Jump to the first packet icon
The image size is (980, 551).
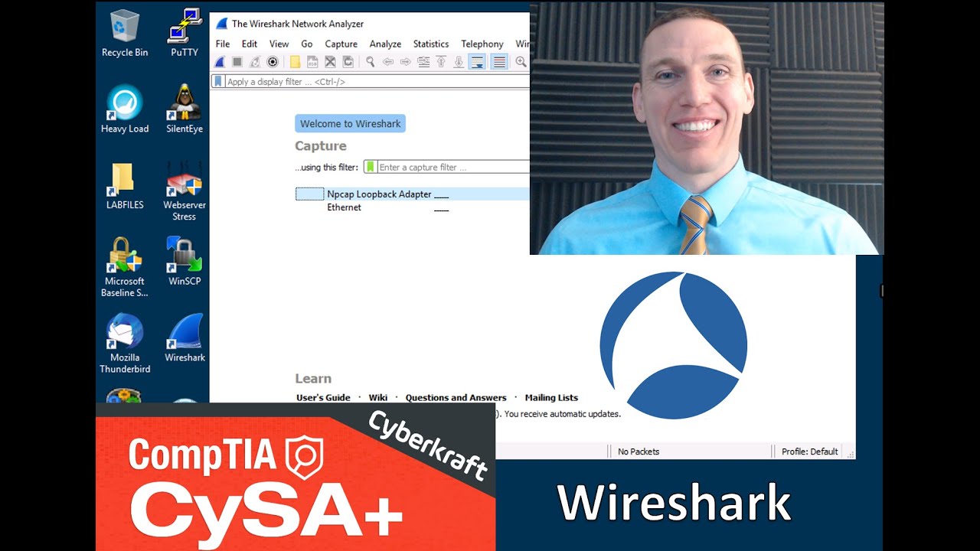coord(441,62)
